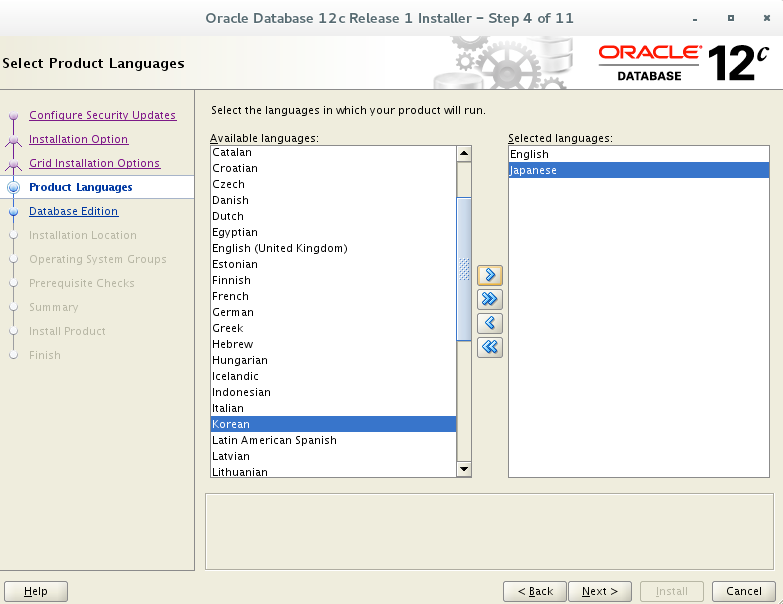Jump to the Database Edition step
This screenshot has width=783, height=604.
click(x=73, y=211)
